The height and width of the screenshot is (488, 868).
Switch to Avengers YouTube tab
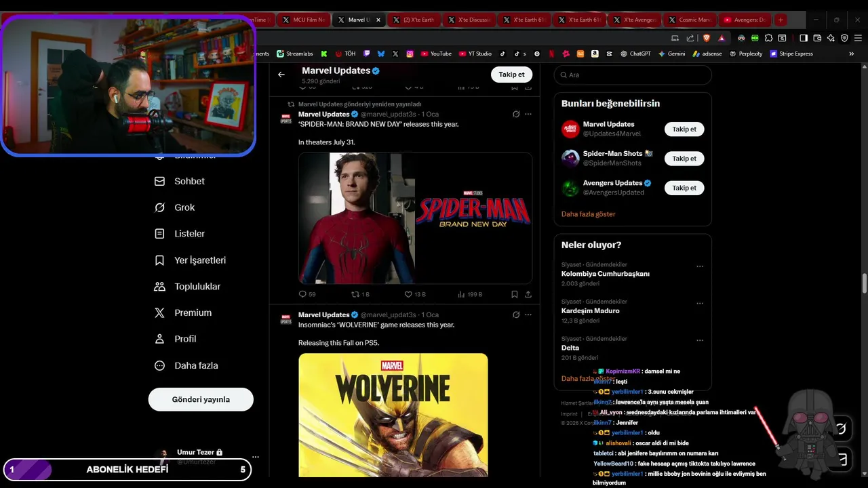click(744, 20)
